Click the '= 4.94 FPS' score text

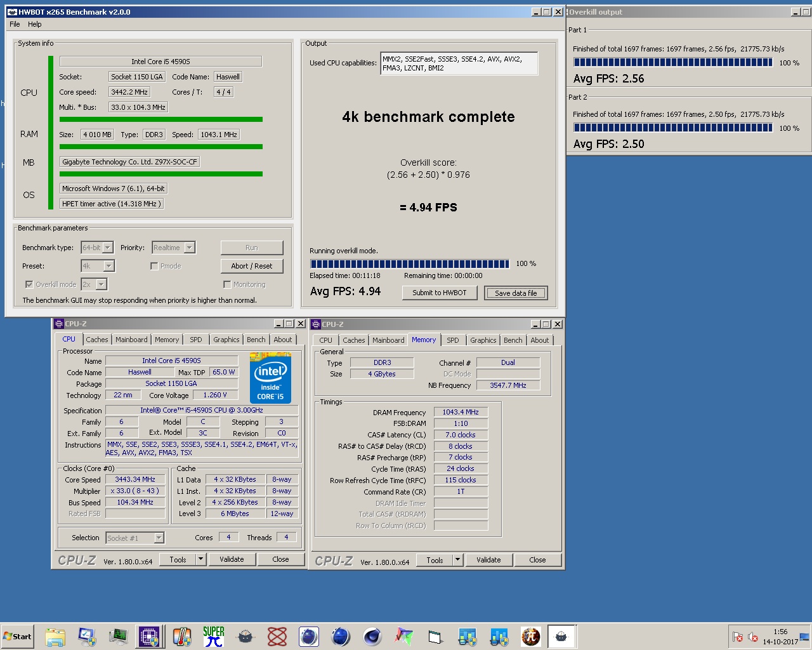(x=429, y=208)
